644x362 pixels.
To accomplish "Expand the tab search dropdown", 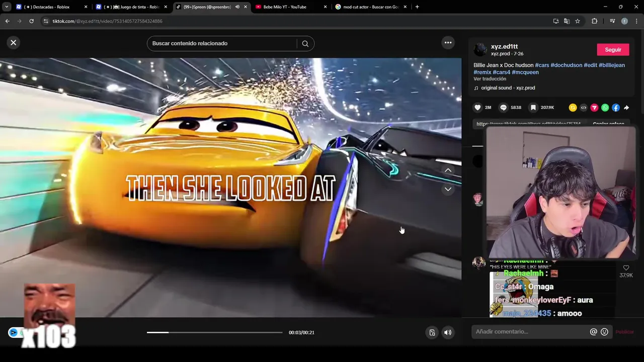I will pyautogui.click(x=7, y=7).
